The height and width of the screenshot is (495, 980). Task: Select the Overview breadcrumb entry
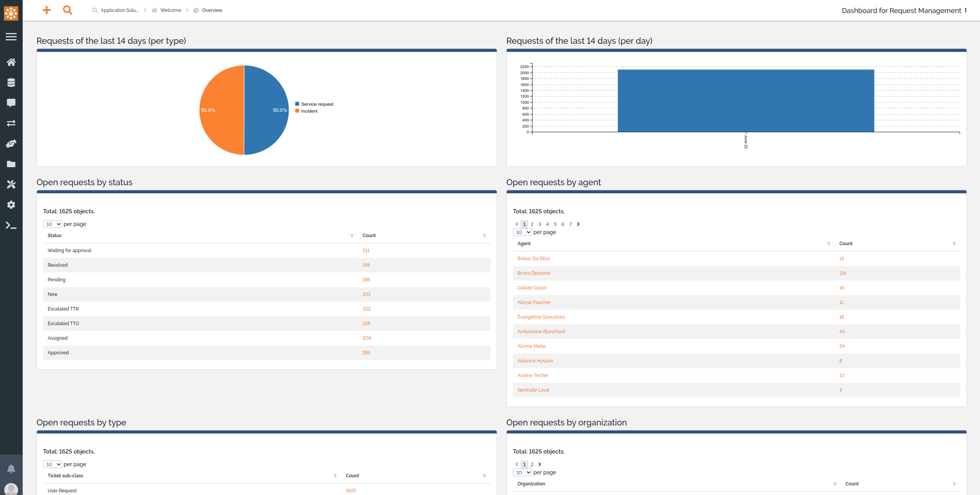(212, 10)
